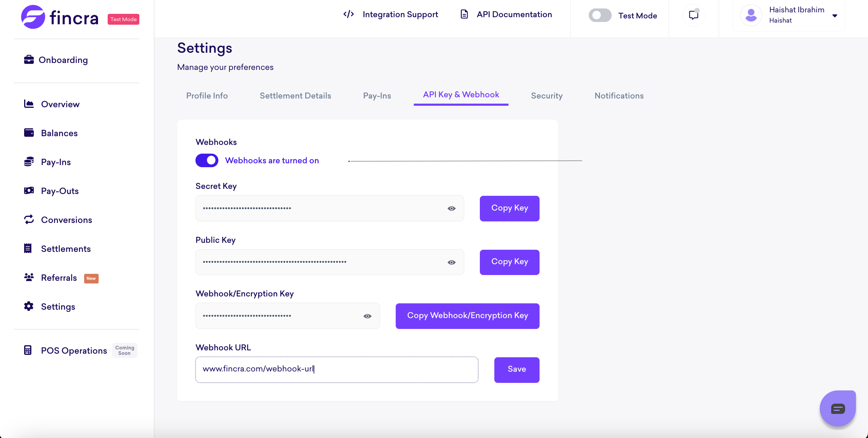The width and height of the screenshot is (868, 438).
Task: Click the Balances wallet icon
Action: pyautogui.click(x=29, y=133)
